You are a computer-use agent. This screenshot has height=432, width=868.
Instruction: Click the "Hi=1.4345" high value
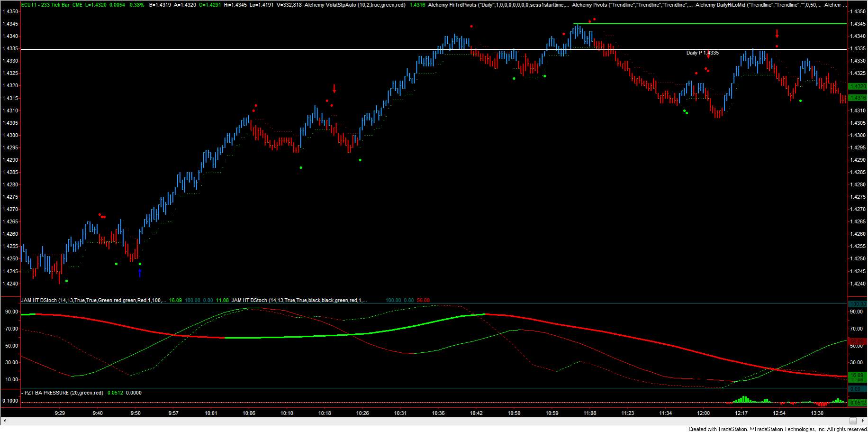(x=235, y=5)
